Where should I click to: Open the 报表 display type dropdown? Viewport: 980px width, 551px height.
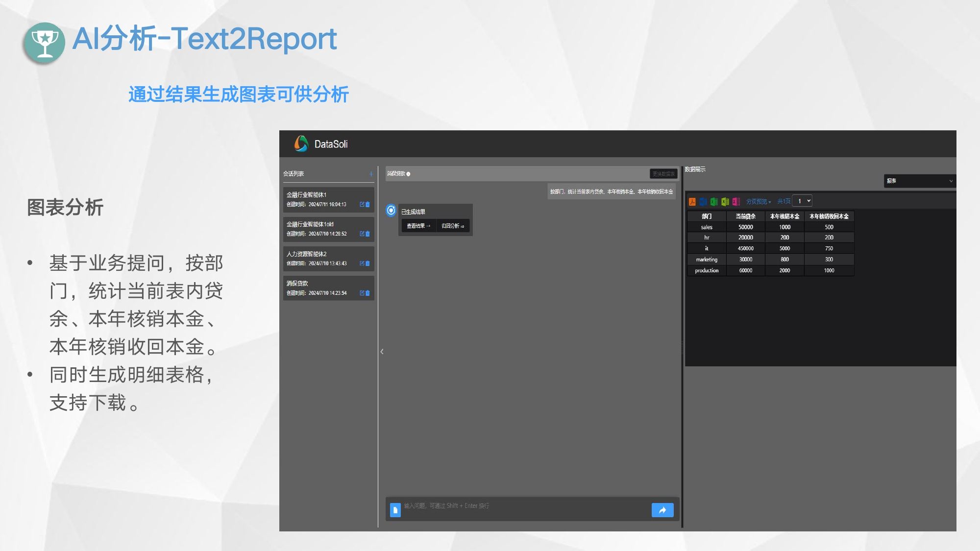pyautogui.click(x=919, y=181)
